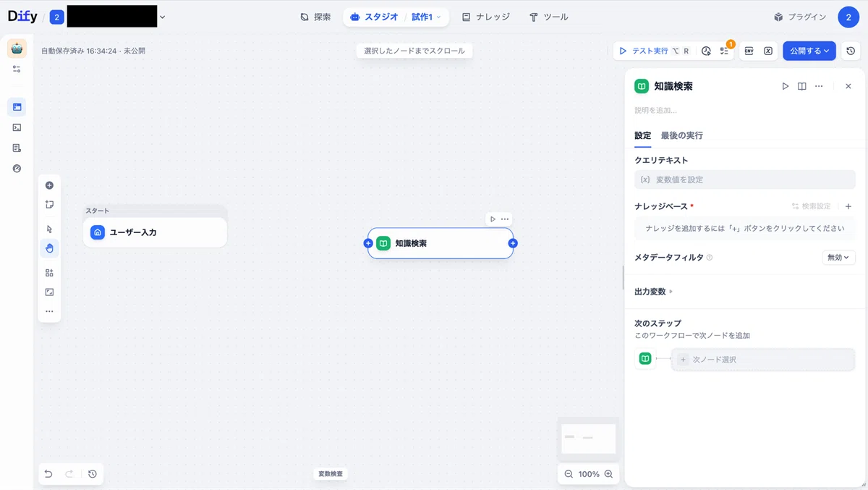Open the workspace name dropdown chevron
This screenshot has width=868, height=490.
click(x=162, y=17)
